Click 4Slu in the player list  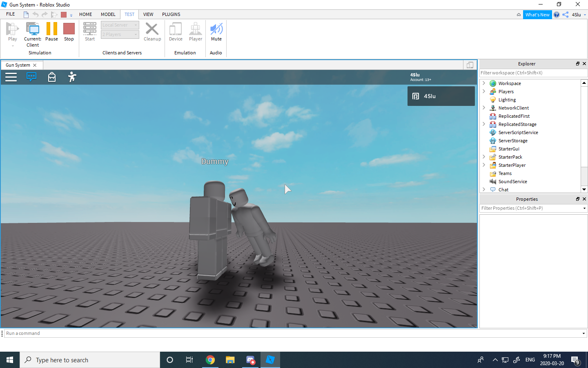pyautogui.click(x=441, y=96)
